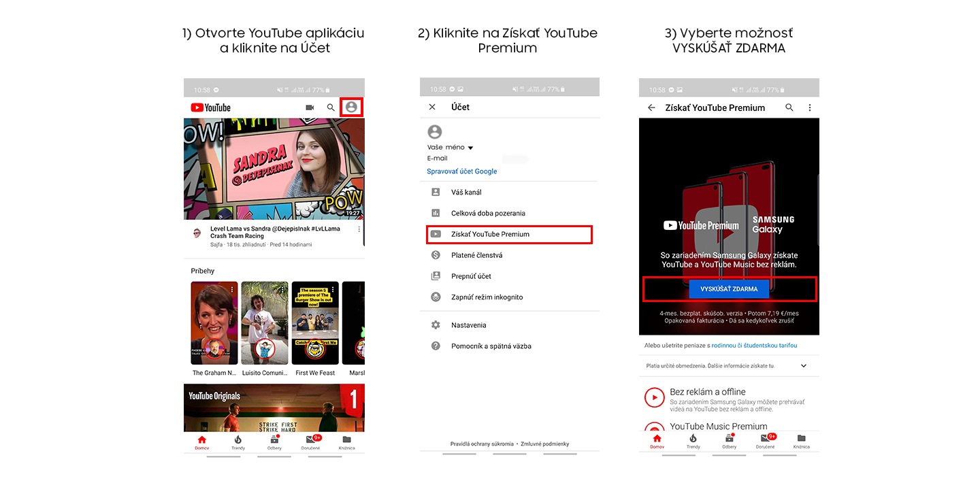980x483 pixels.
Task: Tap the Bez reklám a offline play icon
Action: 655,397
